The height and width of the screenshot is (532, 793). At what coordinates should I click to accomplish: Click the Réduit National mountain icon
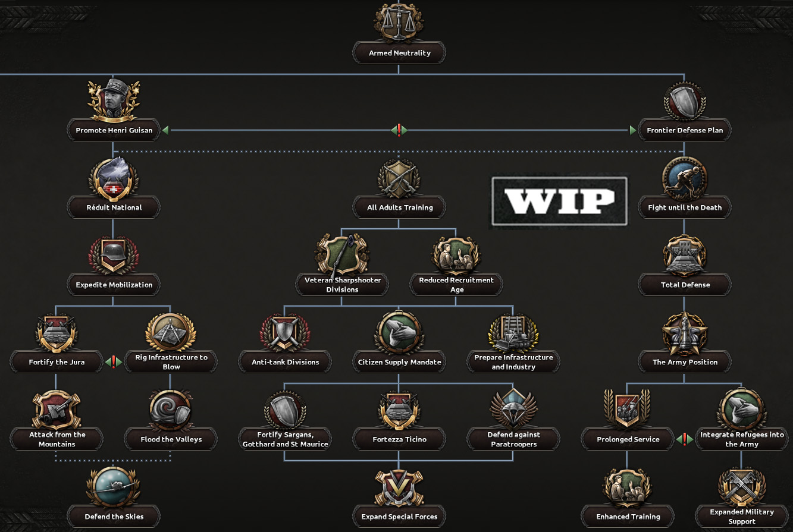[114, 177]
